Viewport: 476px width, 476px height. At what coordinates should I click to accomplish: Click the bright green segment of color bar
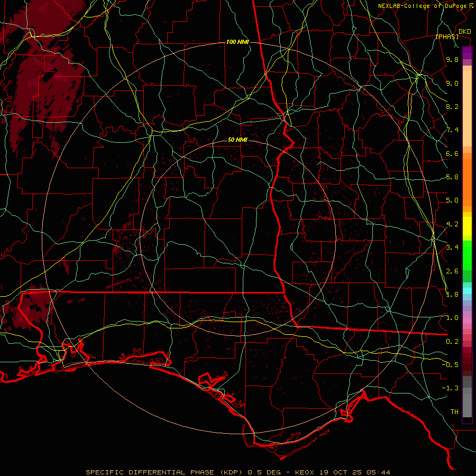click(x=467, y=255)
